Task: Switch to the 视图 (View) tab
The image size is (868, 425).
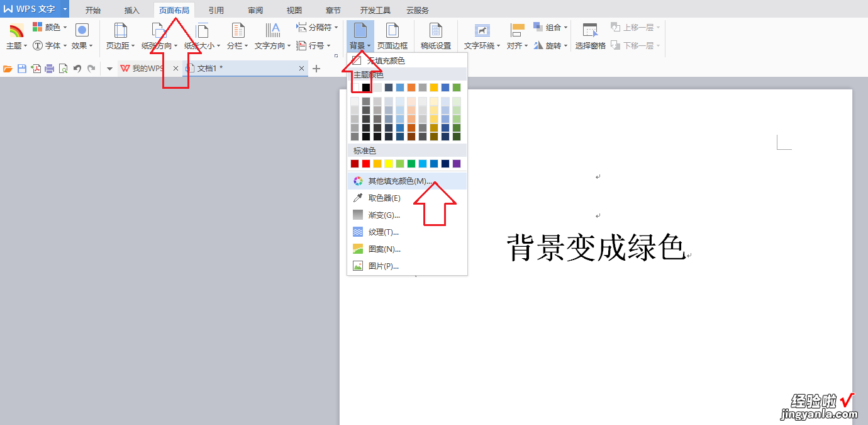Action: tap(294, 10)
